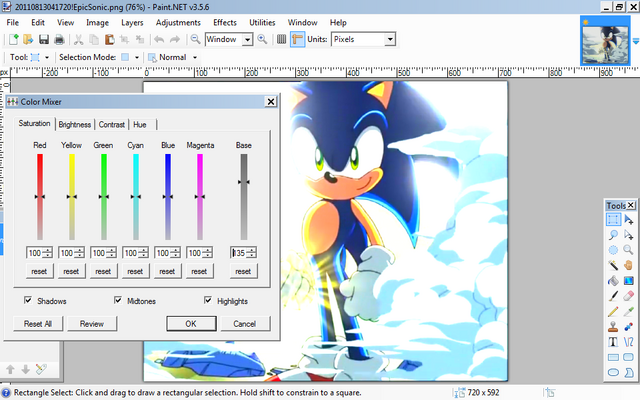
Task: Select the Line/Curve tool
Action: (x=629, y=342)
